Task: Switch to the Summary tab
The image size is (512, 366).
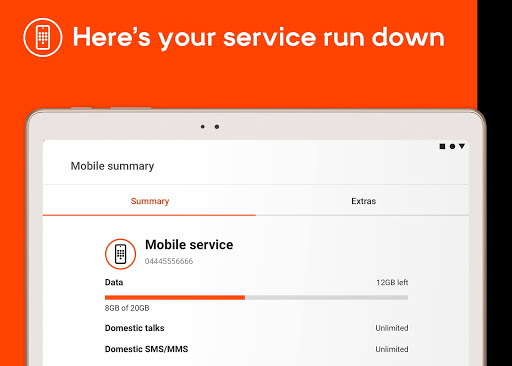Action: point(150,201)
